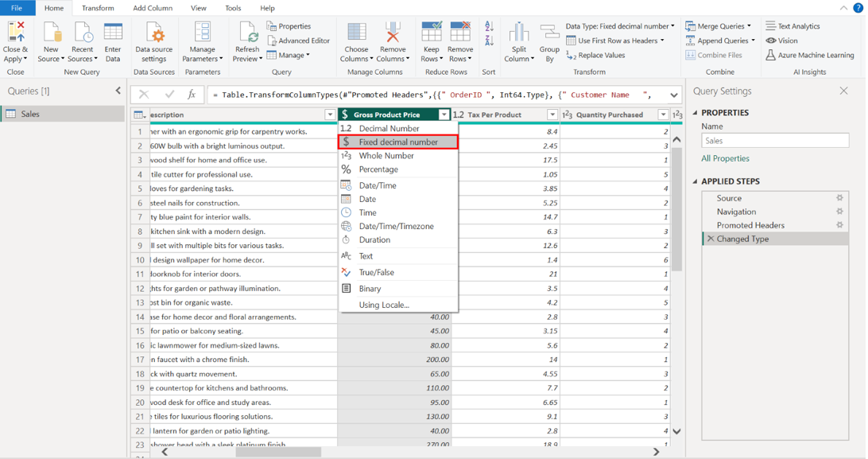Select Whole Number from the type menu
Viewport: 868px width, 459px height.
click(386, 156)
